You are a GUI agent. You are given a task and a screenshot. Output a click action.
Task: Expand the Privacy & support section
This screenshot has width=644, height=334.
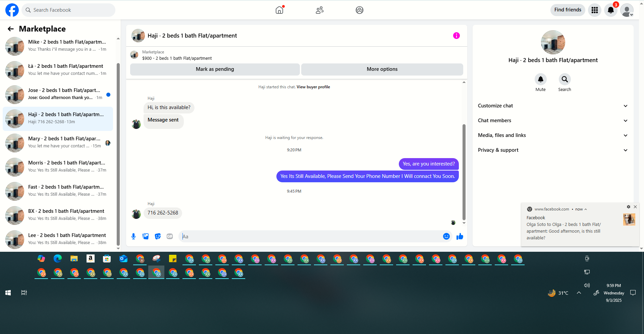[552, 150]
